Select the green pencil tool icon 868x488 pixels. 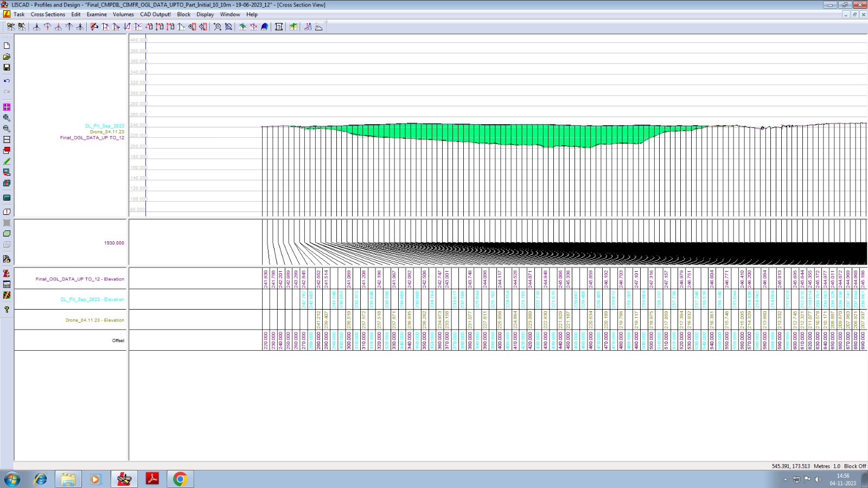click(x=7, y=162)
